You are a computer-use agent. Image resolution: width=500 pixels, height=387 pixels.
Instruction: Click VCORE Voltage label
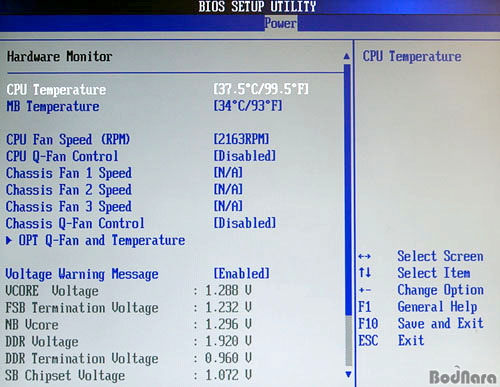tap(52, 291)
